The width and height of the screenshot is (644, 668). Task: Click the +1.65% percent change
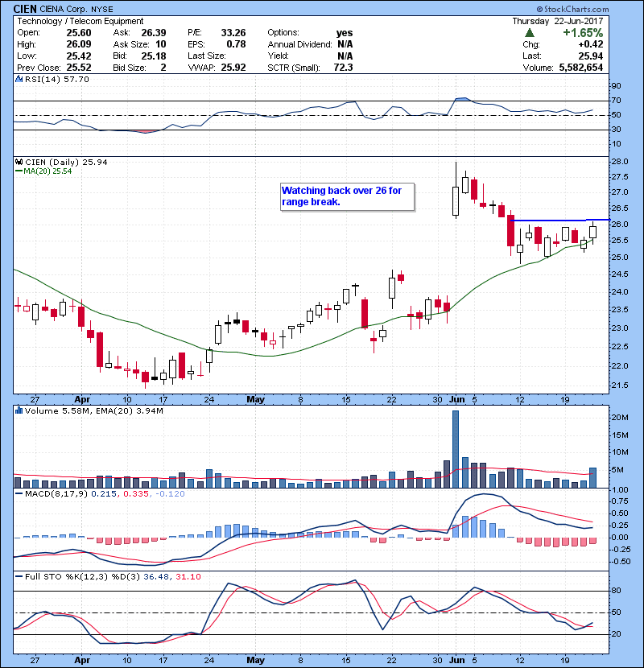tap(583, 33)
